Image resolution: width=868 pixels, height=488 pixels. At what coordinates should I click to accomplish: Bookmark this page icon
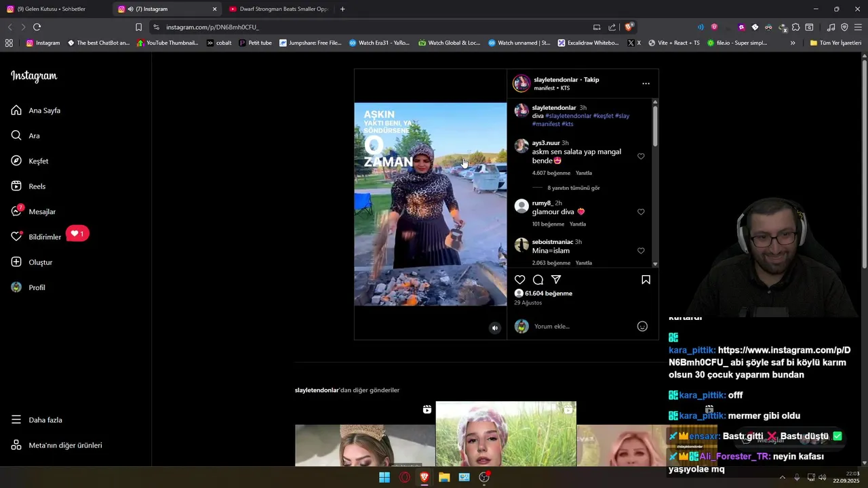coord(138,27)
